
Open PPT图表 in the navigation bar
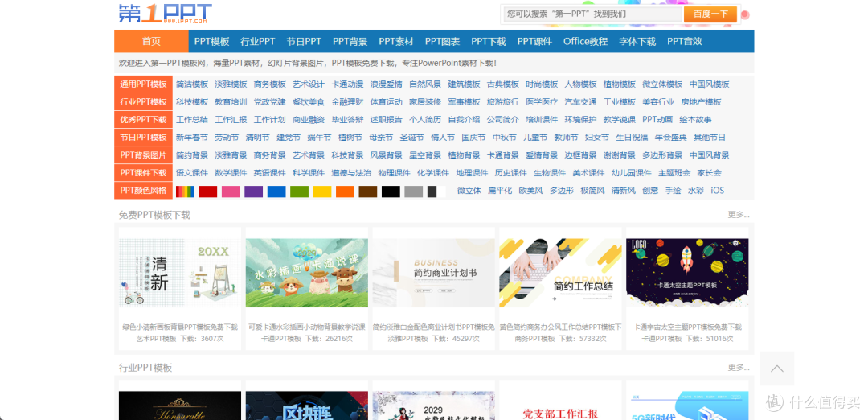point(442,42)
